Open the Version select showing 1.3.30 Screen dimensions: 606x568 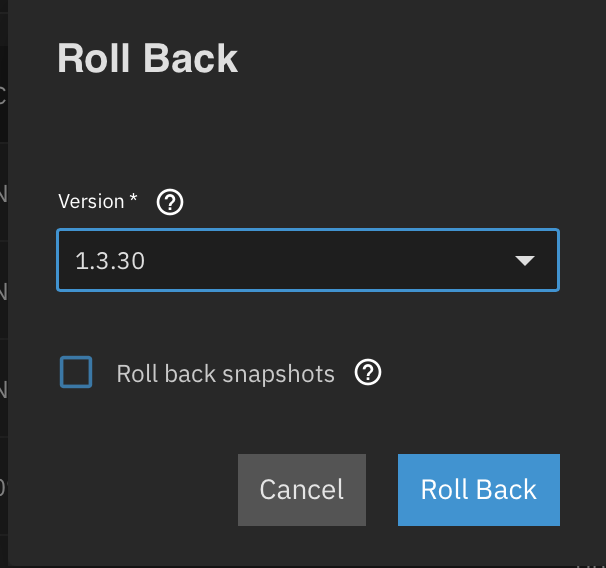click(x=307, y=261)
